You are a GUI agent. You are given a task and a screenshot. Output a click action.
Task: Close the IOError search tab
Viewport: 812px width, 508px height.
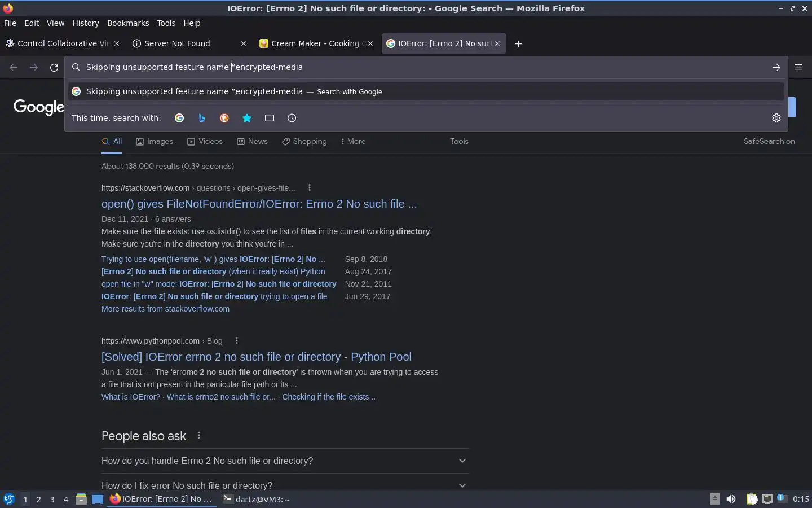(x=497, y=43)
